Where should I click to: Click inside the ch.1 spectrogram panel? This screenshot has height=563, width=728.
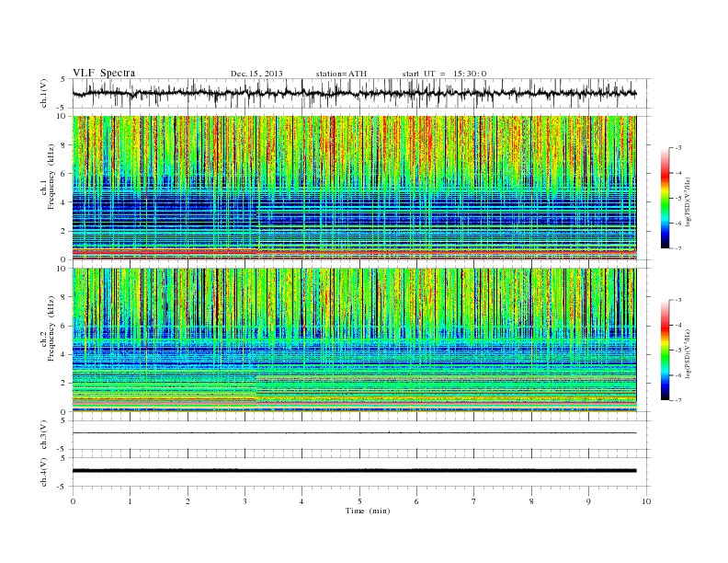coord(354,188)
